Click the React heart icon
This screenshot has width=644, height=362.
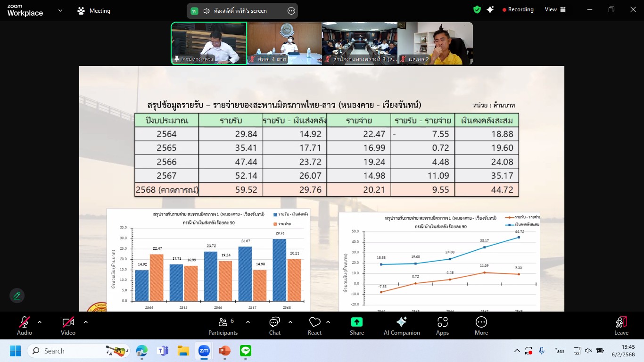point(314,326)
